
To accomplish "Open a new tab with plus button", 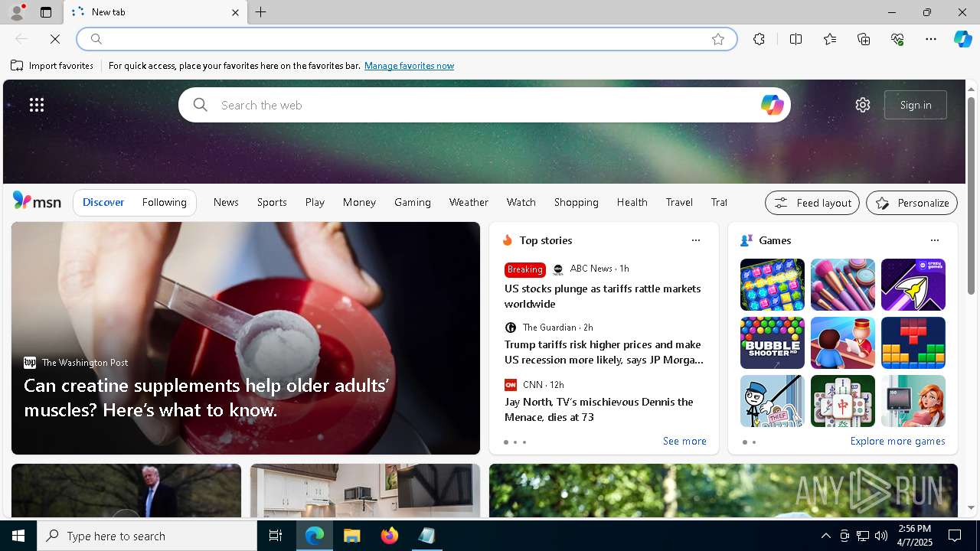I will [261, 12].
